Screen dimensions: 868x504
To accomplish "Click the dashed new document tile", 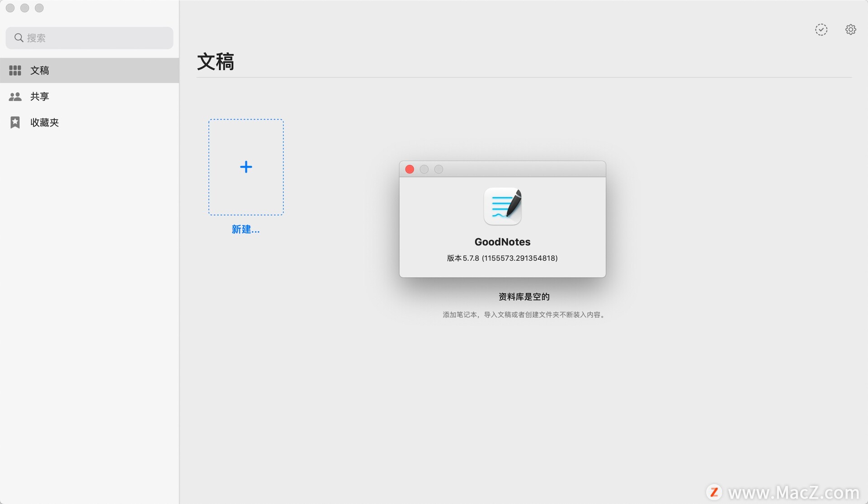I will [x=246, y=167].
